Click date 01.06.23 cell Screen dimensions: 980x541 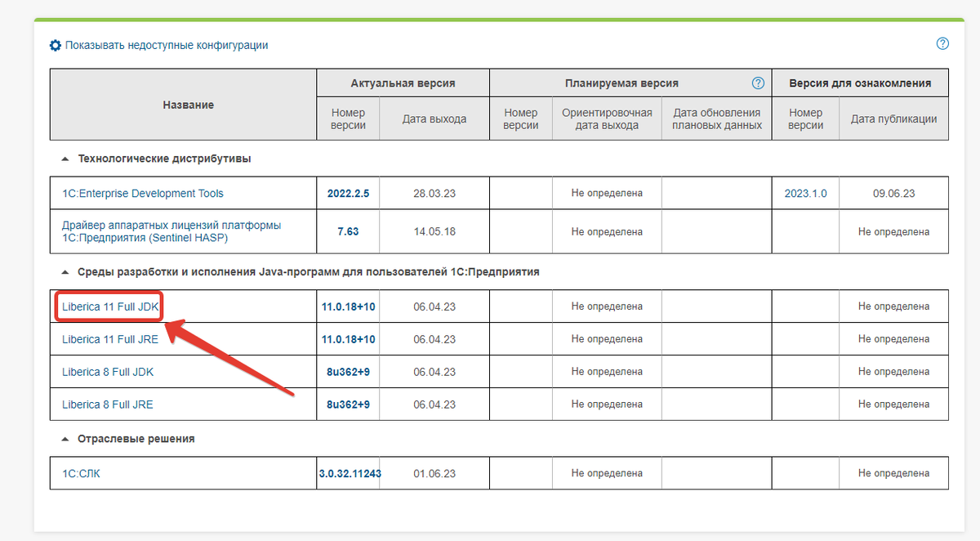point(434,473)
